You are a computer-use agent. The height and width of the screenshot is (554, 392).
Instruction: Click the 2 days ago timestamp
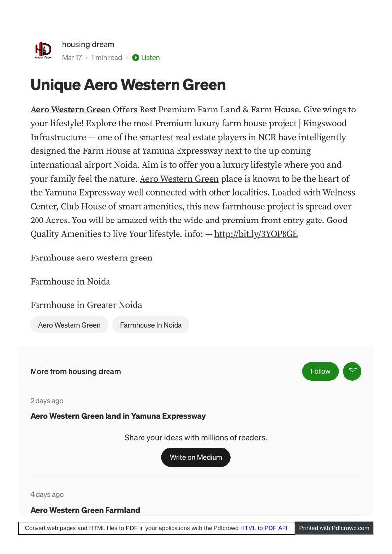pos(47,400)
